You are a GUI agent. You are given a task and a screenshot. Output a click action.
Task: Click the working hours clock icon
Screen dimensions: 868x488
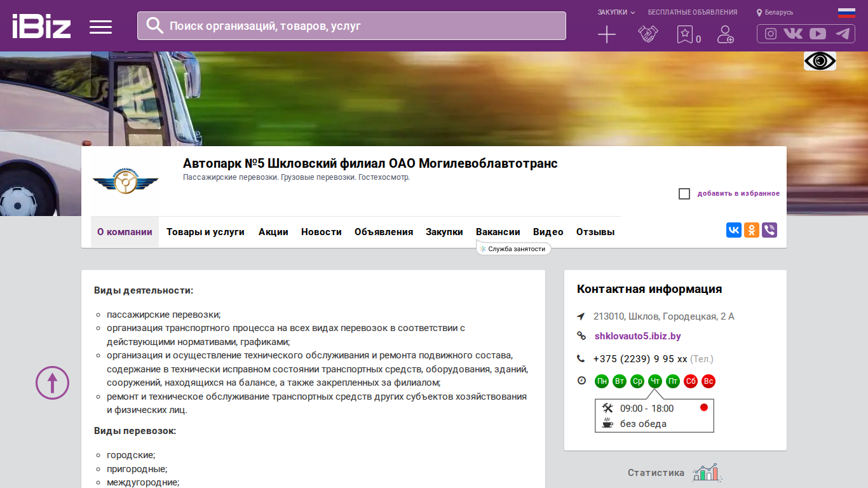tap(581, 381)
